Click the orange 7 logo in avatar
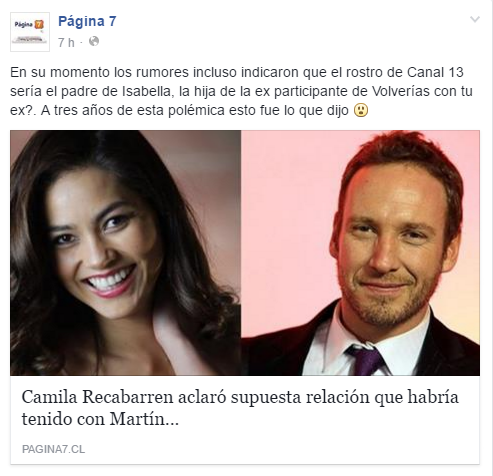The height and width of the screenshot is (476, 493). [x=39, y=24]
